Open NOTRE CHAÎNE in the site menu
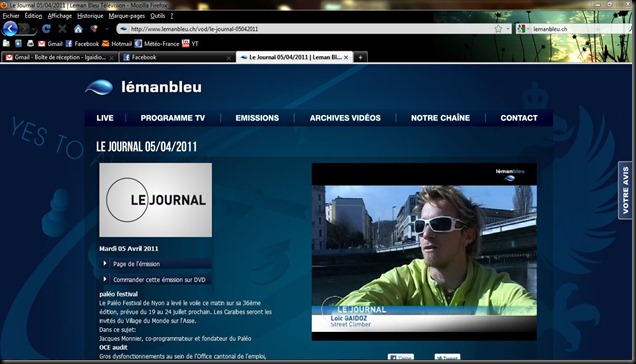 tap(440, 118)
